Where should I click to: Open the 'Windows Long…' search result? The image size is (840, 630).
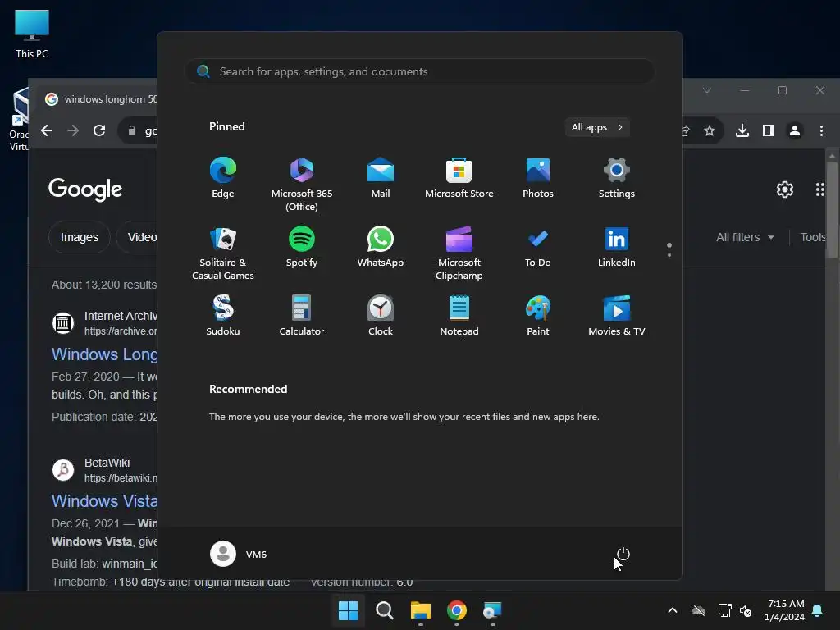point(104,354)
